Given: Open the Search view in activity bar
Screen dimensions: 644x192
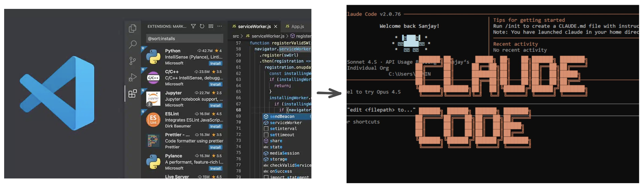Looking at the screenshot, I should click(x=132, y=44).
